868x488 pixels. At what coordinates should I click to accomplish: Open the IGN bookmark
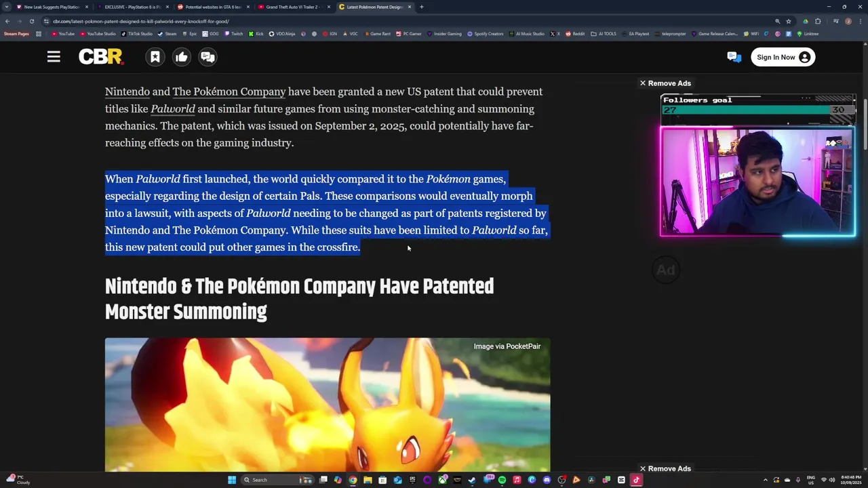[x=330, y=34]
